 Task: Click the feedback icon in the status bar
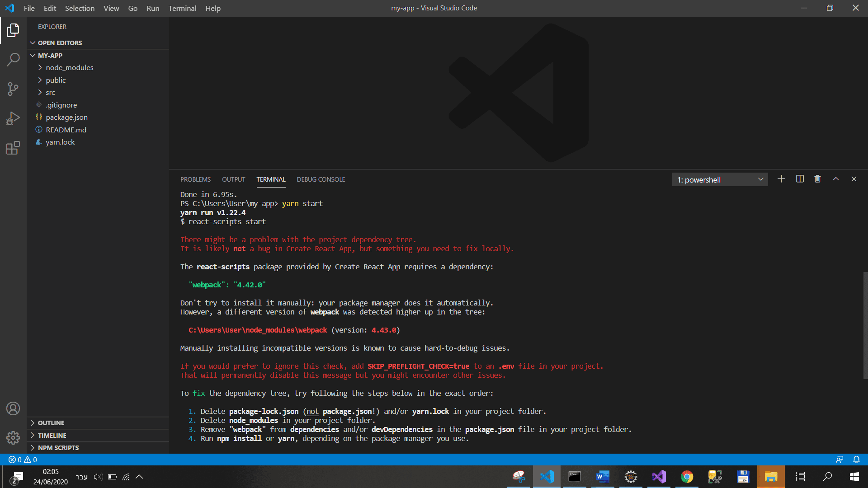tap(840, 460)
